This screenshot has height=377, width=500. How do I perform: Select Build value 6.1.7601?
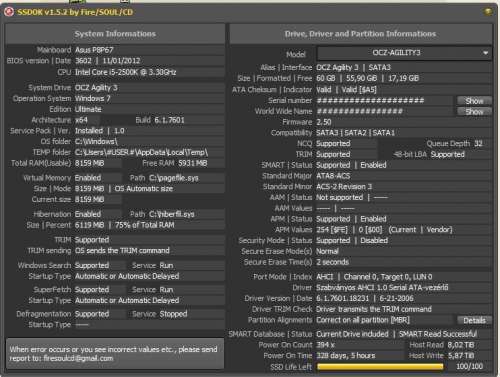click(x=169, y=120)
